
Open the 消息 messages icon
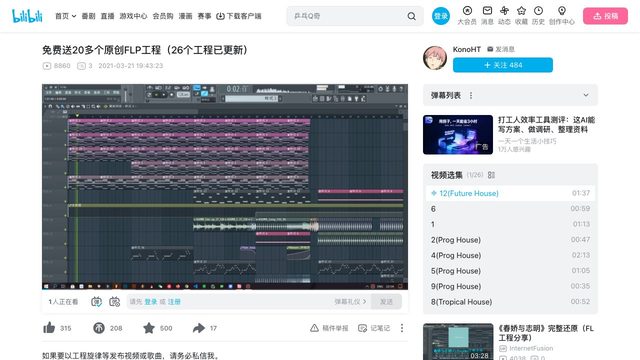click(x=487, y=11)
